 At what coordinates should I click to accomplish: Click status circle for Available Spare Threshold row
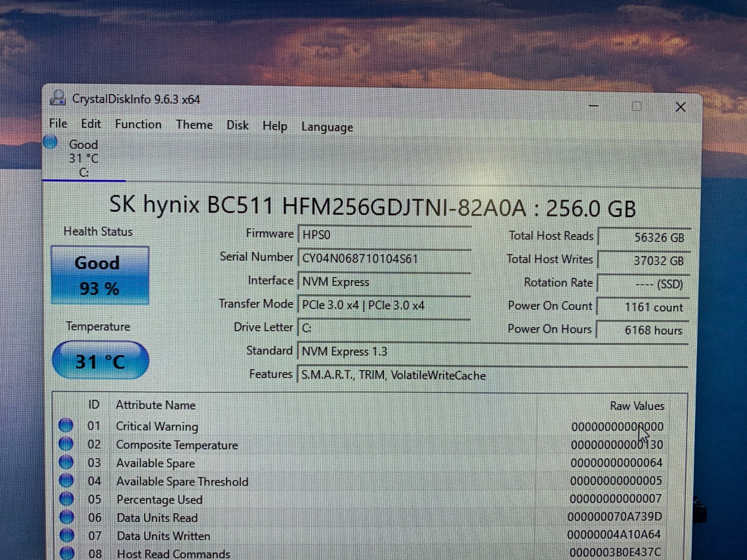coord(66,480)
